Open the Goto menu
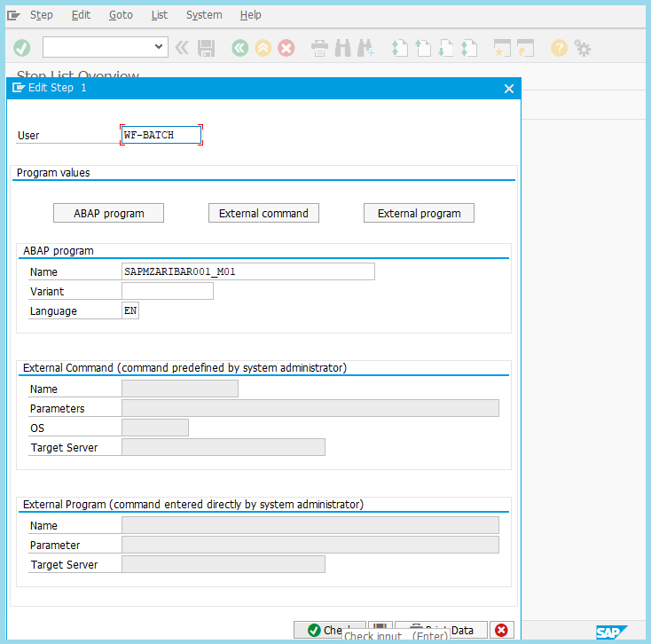The height and width of the screenshot is (644, 651). pyautogui.click(x=121, y=15)
